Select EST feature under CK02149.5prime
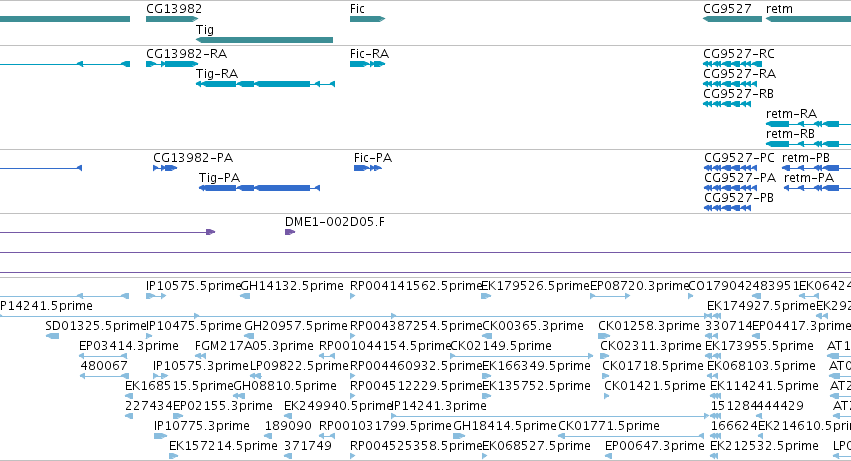 [x=522, y=356]
